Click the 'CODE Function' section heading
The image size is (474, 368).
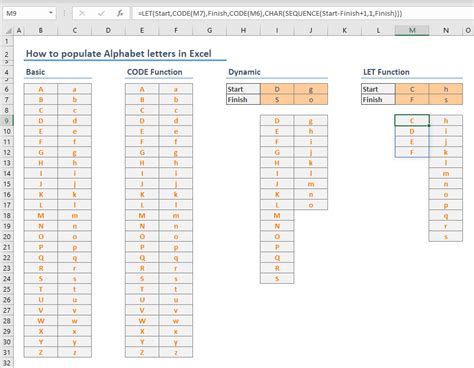coord(155,72)
